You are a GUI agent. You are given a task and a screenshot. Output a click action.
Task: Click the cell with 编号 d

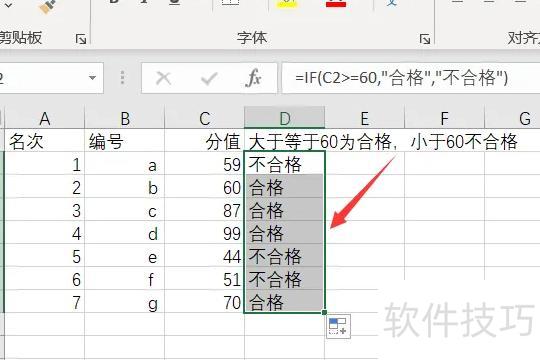click(125, 233)
